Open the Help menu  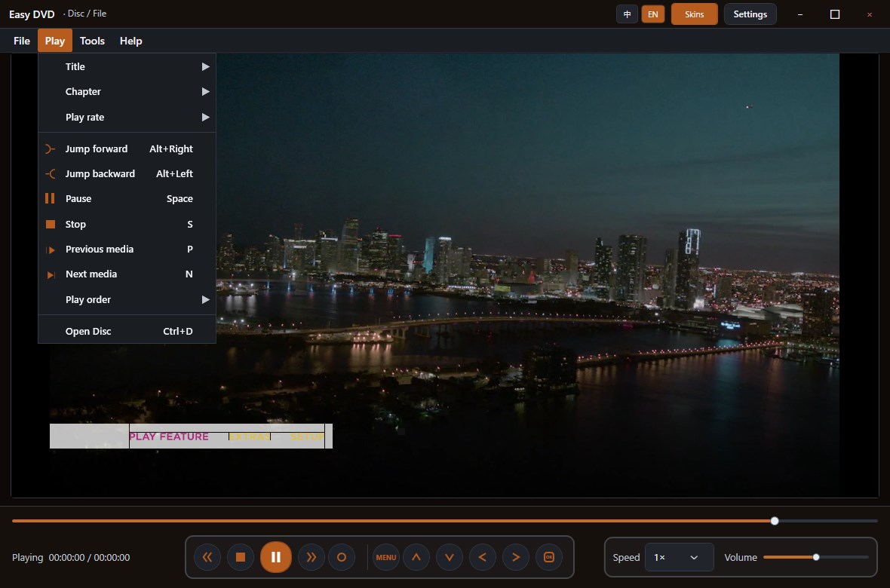[130, 41]
